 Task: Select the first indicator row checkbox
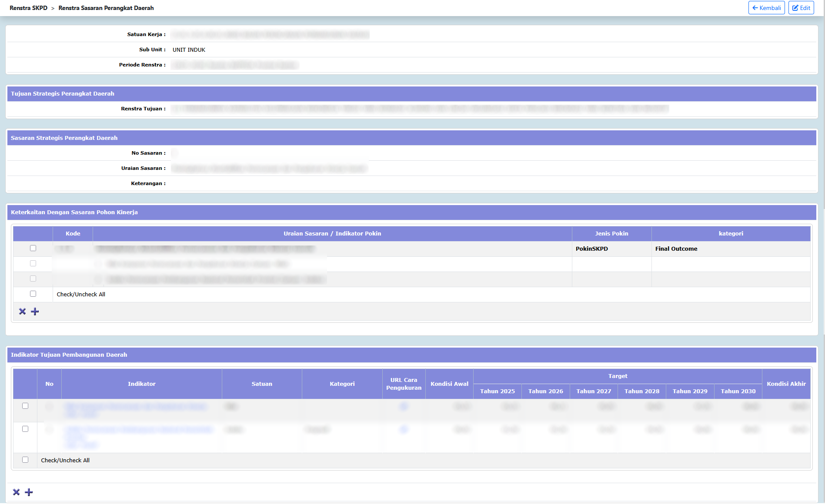tap(25, 406)
